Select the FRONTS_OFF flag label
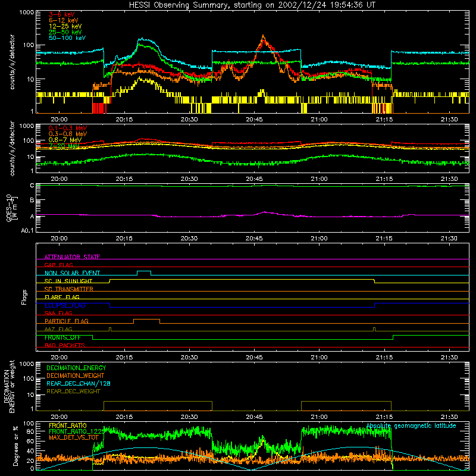This screenshot has height=476, width=476. [62, 337]
